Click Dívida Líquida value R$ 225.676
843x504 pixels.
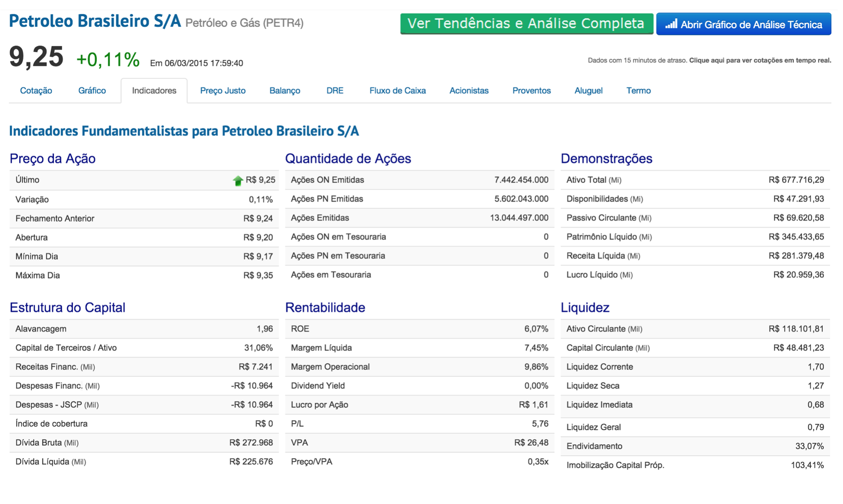251,462
